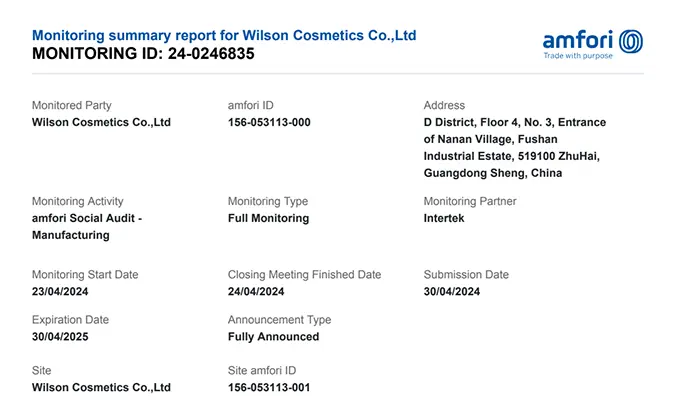
Task: Click the Monitored Party value Wilson Cosmetics
Action: click(101, 122)
